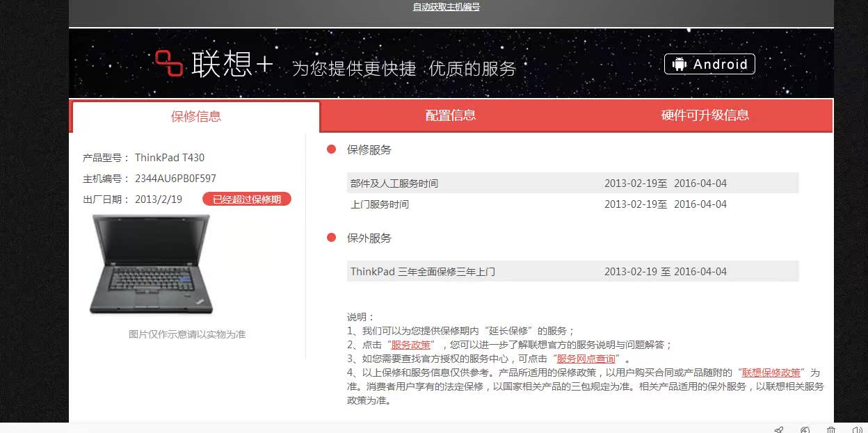Click the 部件及人工服务时间 row label

394,183
